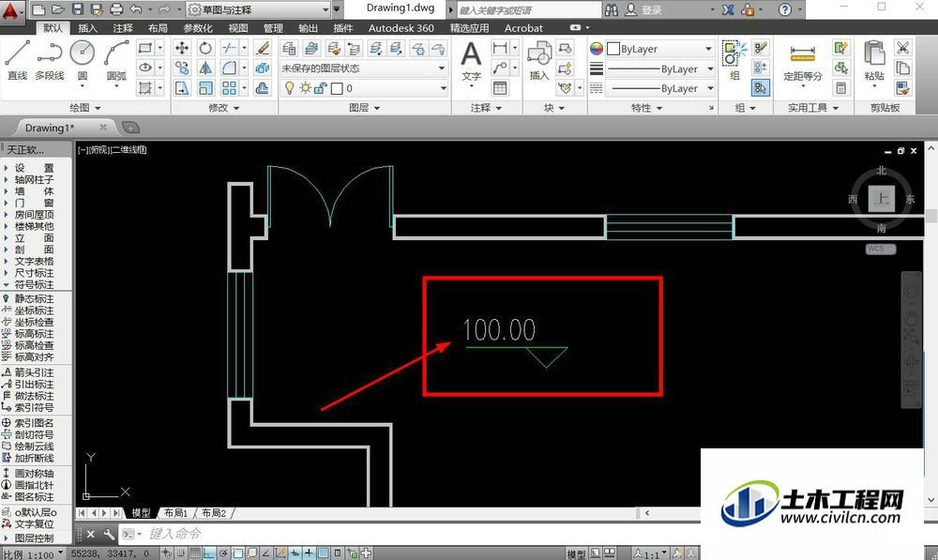Viewport: 938px width, 560px height.
Task: Click the Save icon in quick access toolbar
Action: (78, 9)
